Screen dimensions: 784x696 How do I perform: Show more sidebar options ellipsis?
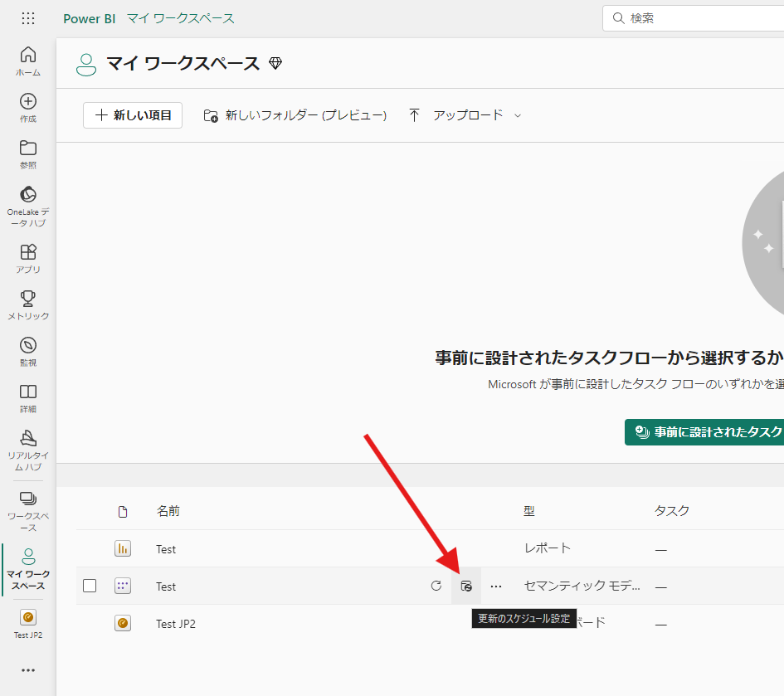coord(28,670)
